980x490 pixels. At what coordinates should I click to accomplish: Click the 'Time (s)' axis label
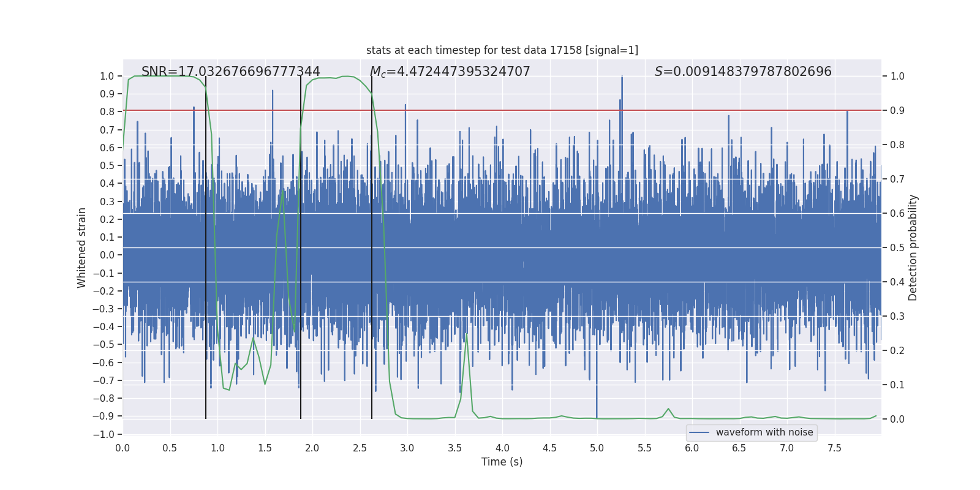click(502, 462)
